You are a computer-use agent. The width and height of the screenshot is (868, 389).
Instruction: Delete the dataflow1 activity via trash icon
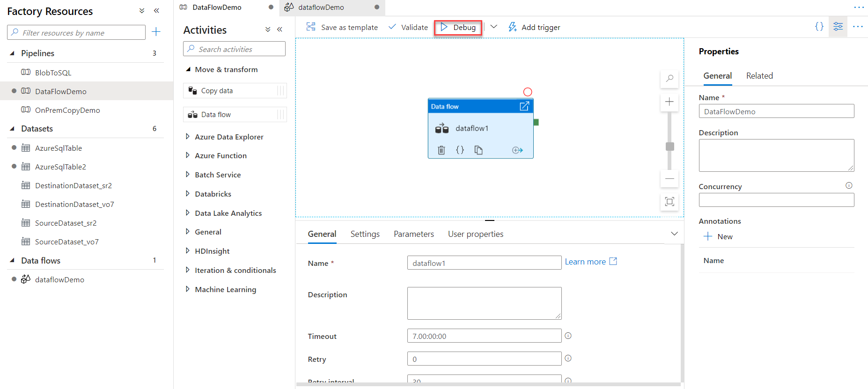pyautogui.click(x=441, y=150)
